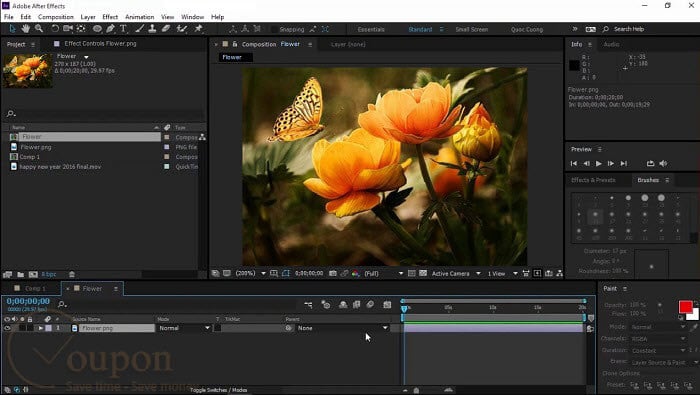Click the mute audio speaker icon in Preview
This screenshot has width=700, height=395.
[663, 163]
